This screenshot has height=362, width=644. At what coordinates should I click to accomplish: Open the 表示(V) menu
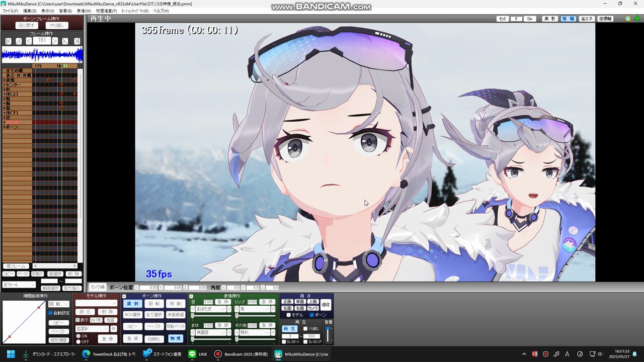pyautogui.click(x=48, y=11)
